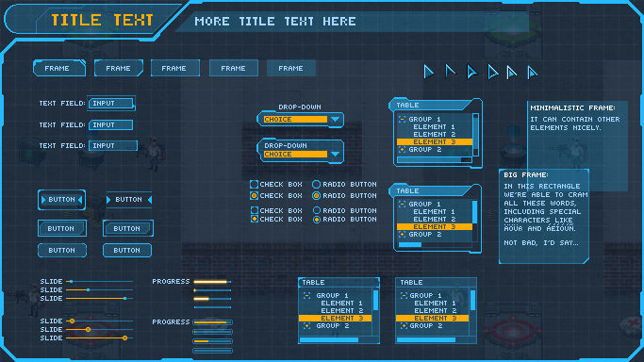Click the third wide plain INPUT field

point(113,146)
